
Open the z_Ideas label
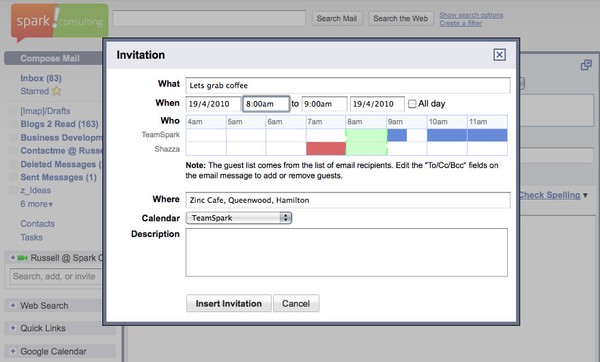pos(36,190)
